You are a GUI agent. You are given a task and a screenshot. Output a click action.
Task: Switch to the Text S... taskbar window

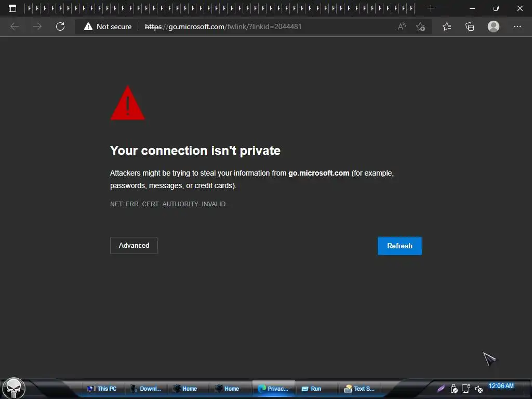(x=360, y=389)
